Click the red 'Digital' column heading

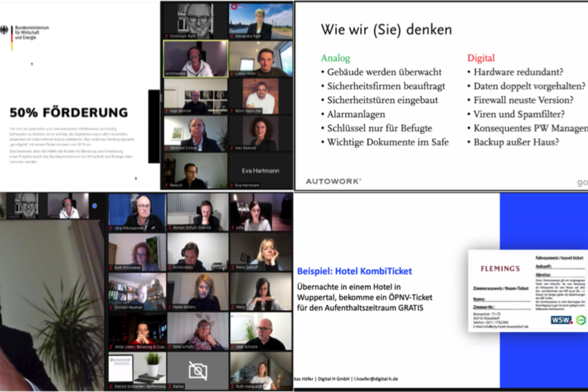[481, 58]
